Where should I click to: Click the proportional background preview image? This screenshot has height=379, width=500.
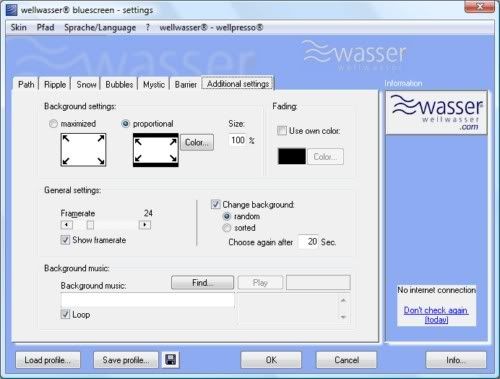pyautogui.click(x=156, y=150)
